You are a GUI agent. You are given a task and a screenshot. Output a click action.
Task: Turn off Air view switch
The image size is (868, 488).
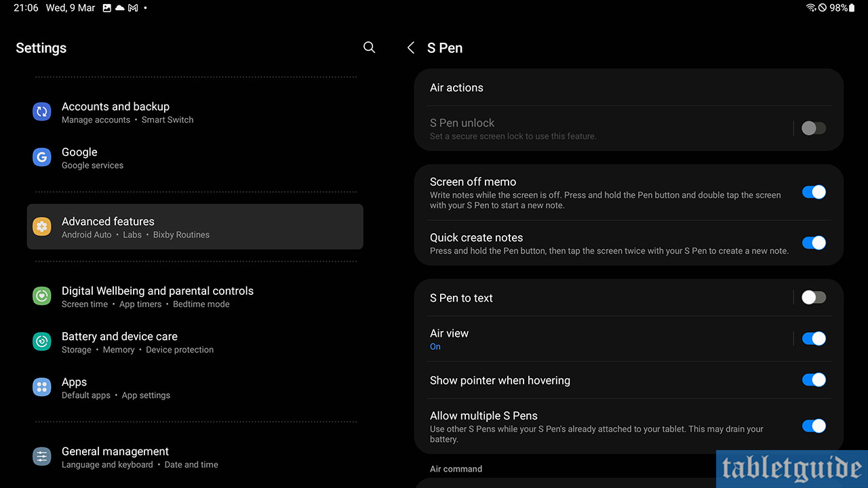coord(813,338)
